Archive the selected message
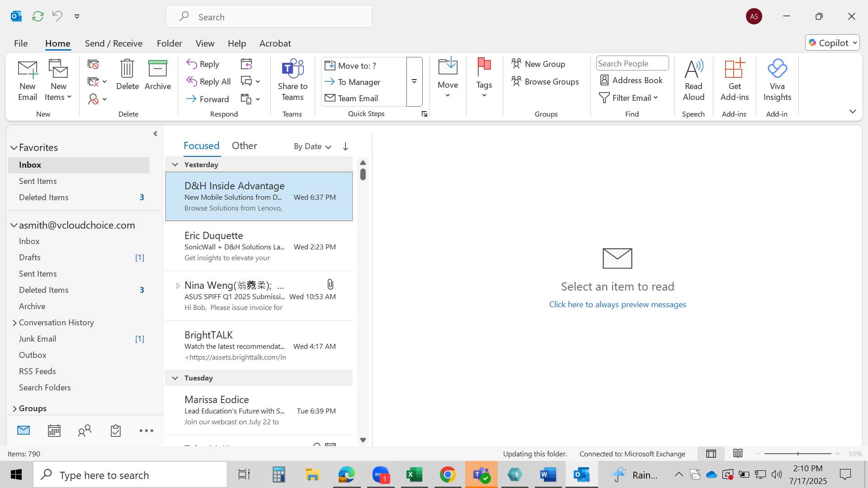 [x=158, y=75]
